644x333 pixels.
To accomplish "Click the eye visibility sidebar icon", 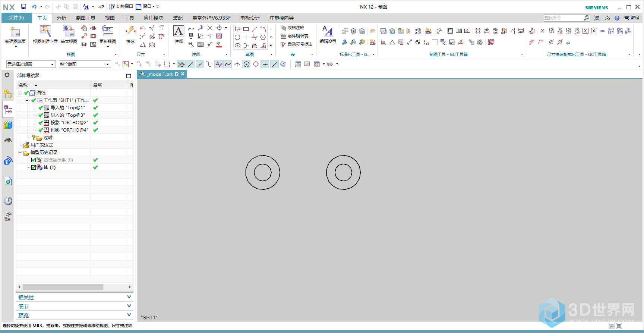I will (8, 141).
